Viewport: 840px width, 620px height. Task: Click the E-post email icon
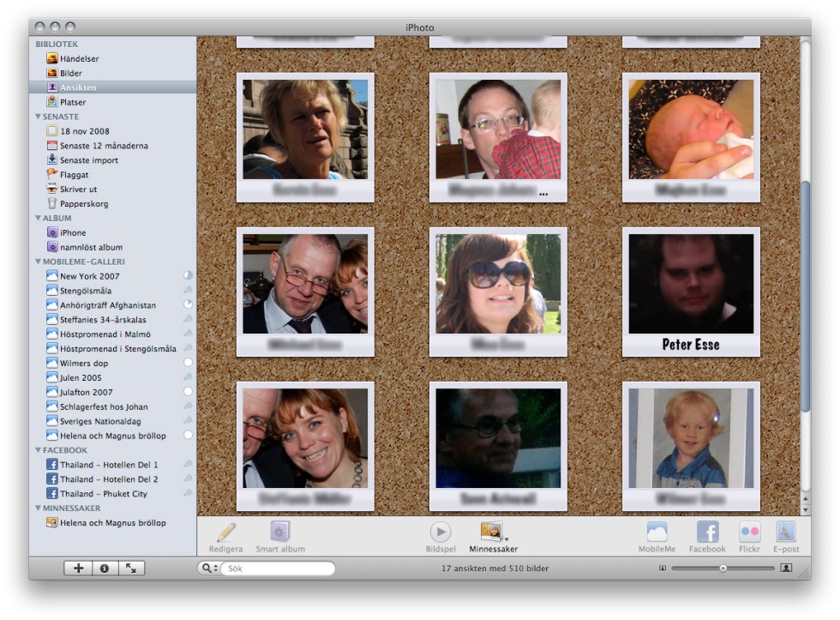786,533
